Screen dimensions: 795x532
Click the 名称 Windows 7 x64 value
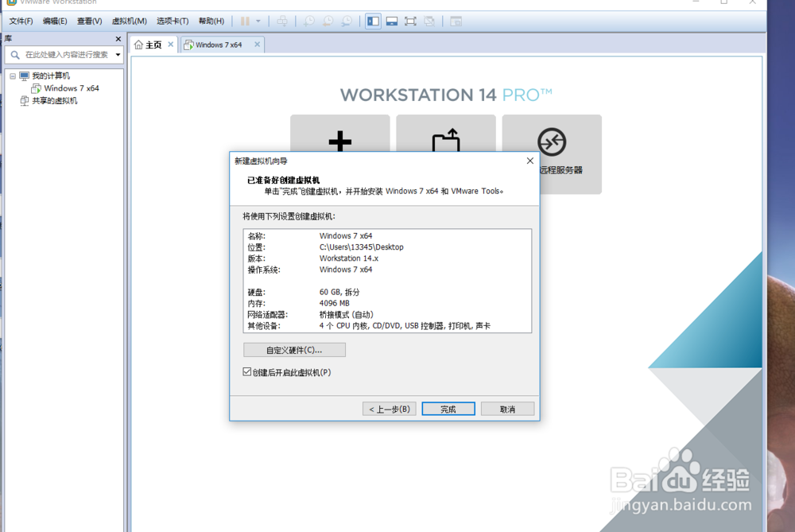(x=346, y=236)
